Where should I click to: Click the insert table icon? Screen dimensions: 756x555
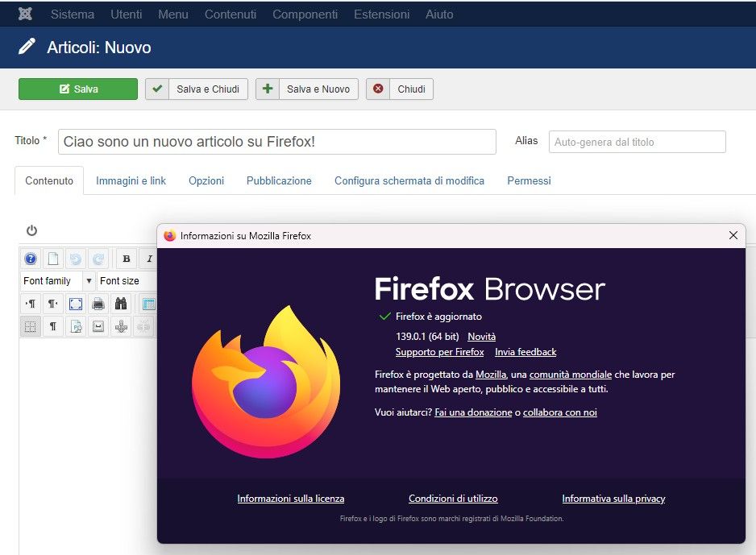click(x=149, y=304)
